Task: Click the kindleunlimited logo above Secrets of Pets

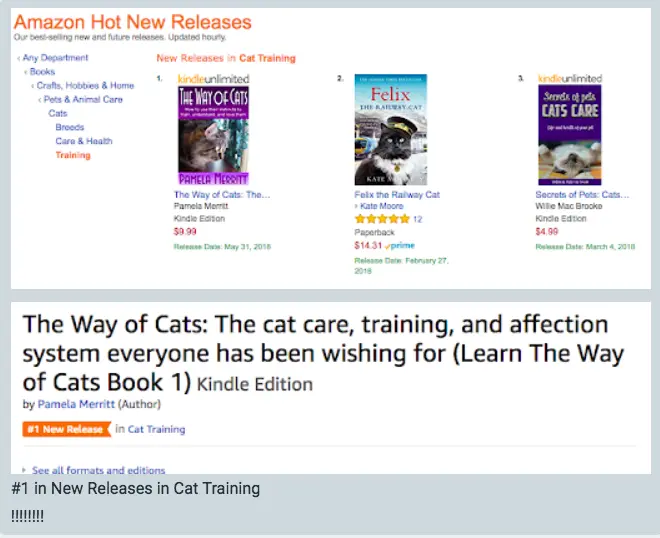Action: (x=570, y=78)
